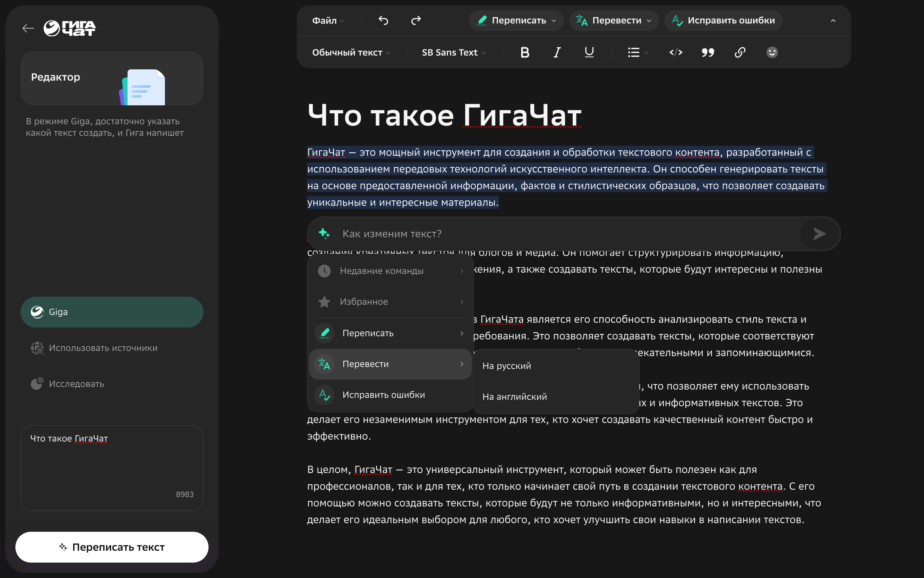
Task: Expand list type options chevron
Action: tap(646, 53)
